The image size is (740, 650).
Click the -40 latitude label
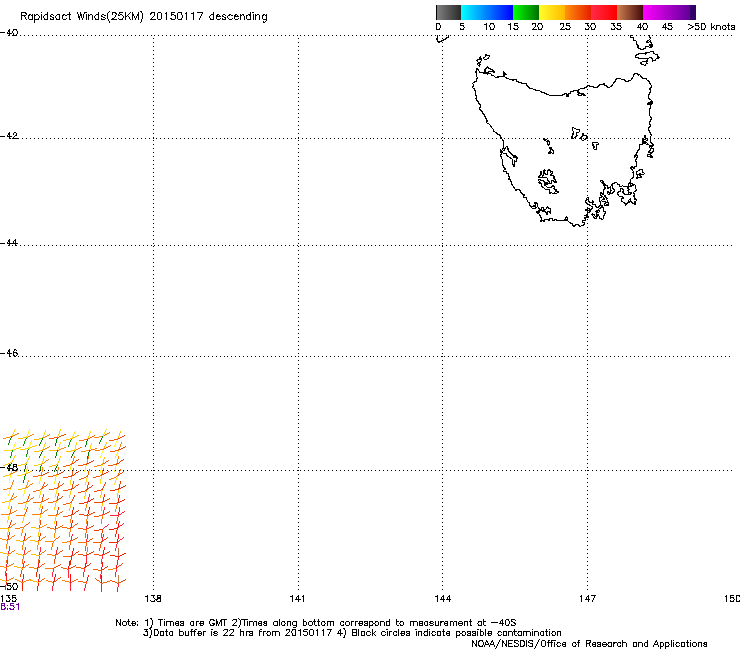(9, 33)
